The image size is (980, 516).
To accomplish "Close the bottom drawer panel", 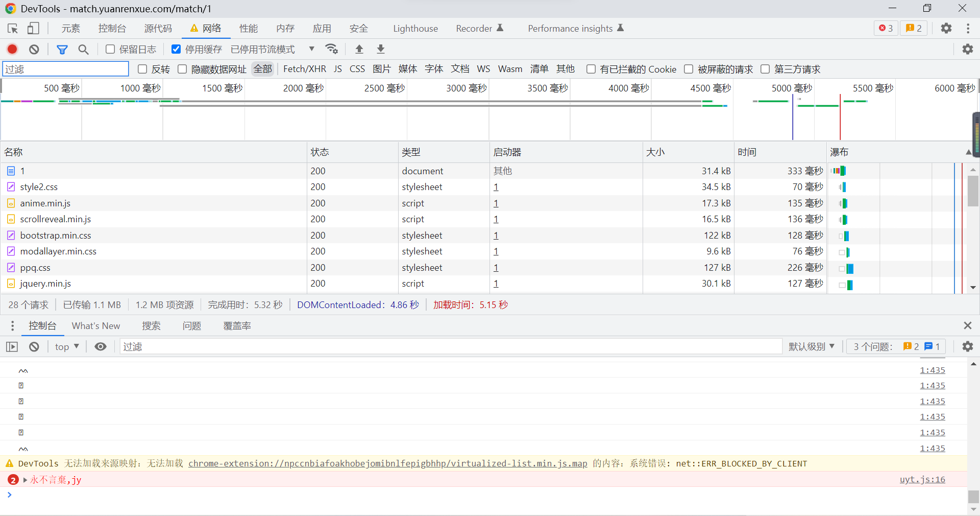I will (967, 325).
